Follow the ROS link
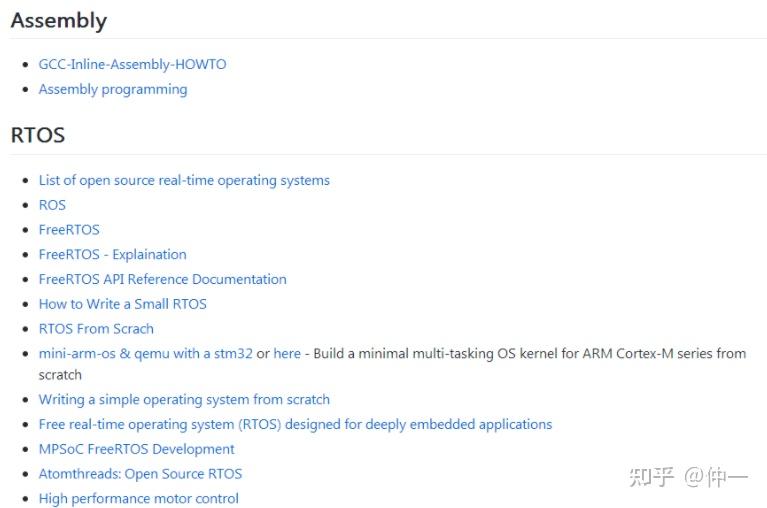The width and height of the screenshot is (767, 508). click(x=52, y=204)
